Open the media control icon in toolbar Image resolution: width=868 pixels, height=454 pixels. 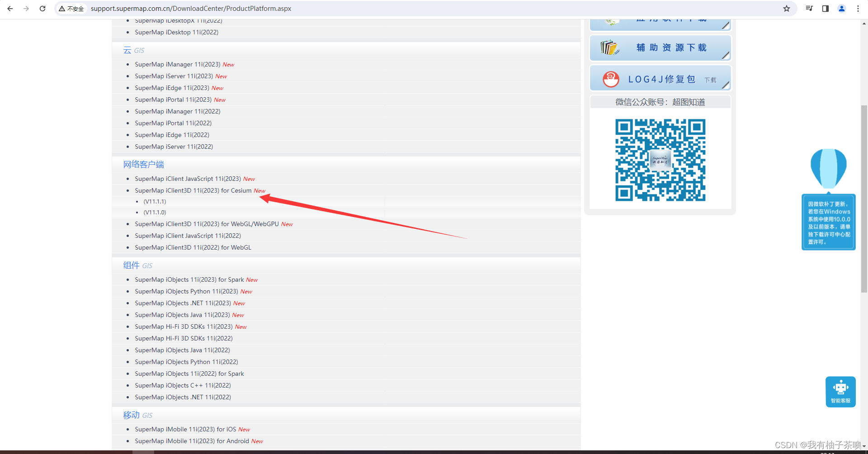click(809, 9)
